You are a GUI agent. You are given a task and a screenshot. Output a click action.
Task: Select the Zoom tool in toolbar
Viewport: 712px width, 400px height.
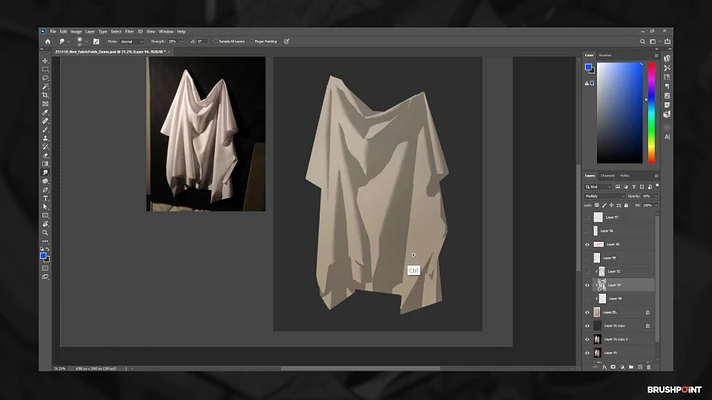click(x=45, y=232)
